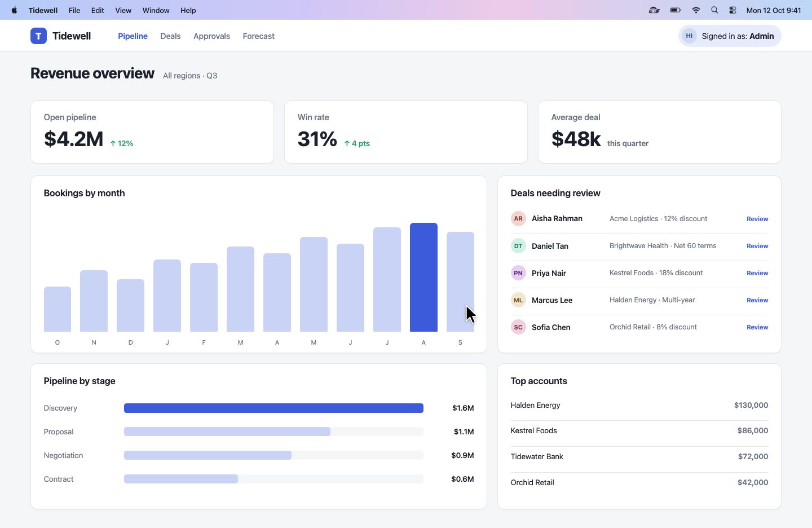Open Control Center in menu bar
812x528 pixels.
(x=732, y=10)
